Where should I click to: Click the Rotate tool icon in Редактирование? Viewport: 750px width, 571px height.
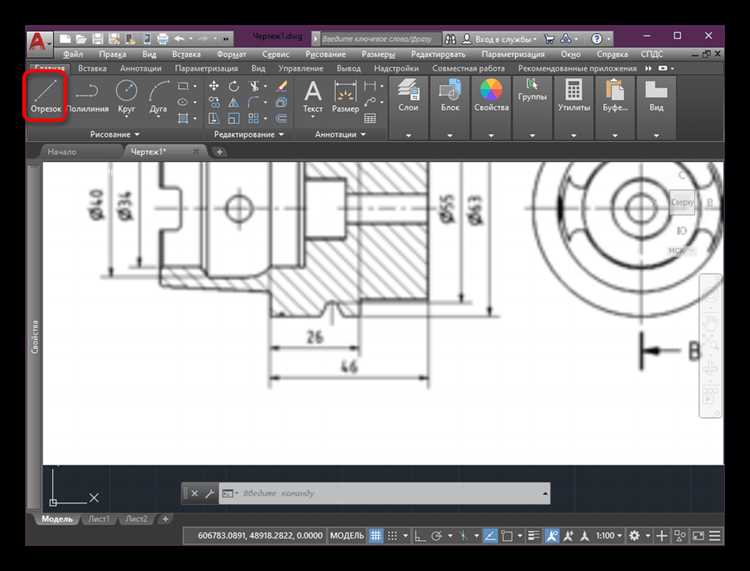coord(233,86)
